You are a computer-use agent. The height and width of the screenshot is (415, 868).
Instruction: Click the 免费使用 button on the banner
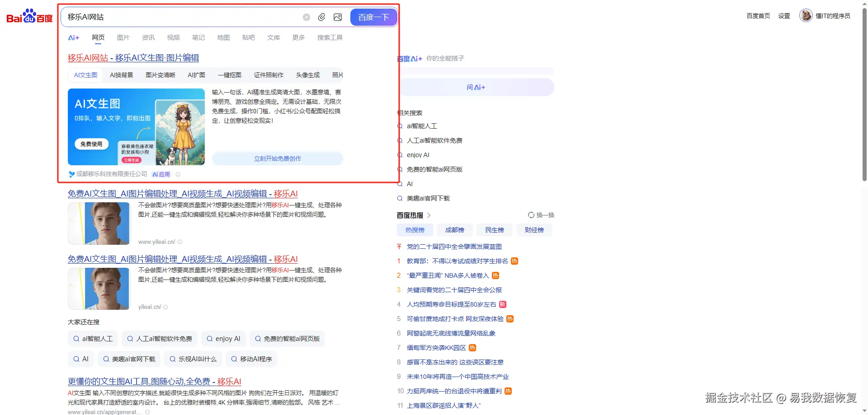click(x=91, y=144)
